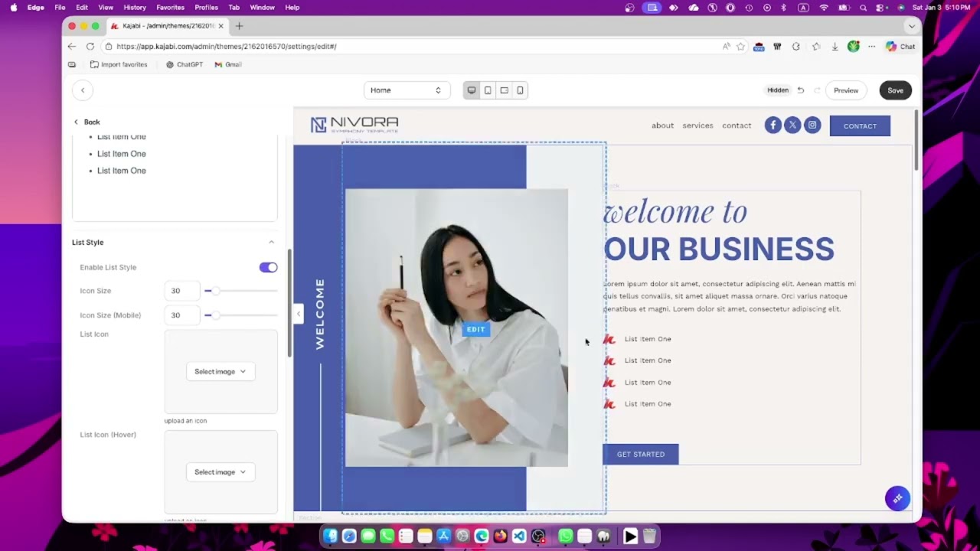Image resolution: width=980 pixels, height=551 pixels.
Task: Reload the page with the refresh icon
Action: (90, 47)
